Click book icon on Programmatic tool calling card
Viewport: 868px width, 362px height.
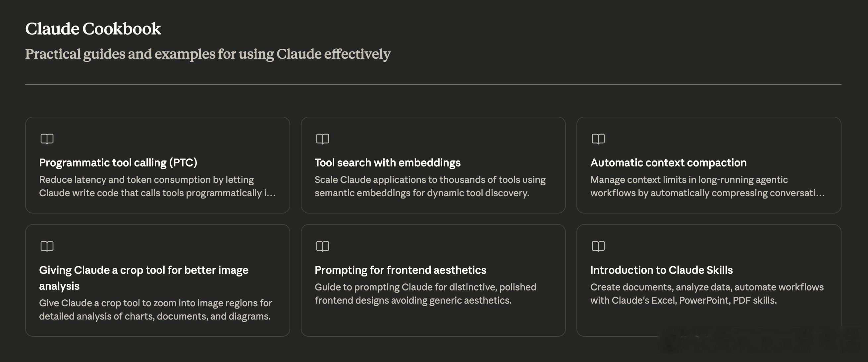[47, 139]
